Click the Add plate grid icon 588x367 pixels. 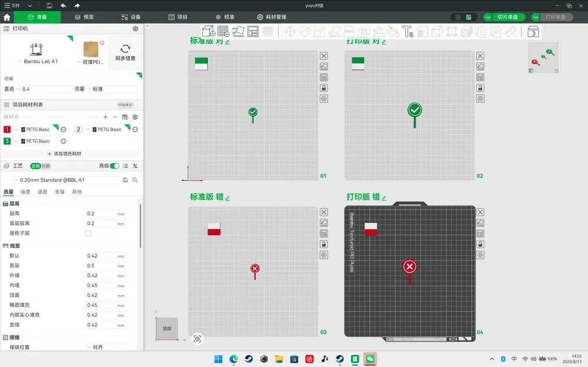[223, 31]
